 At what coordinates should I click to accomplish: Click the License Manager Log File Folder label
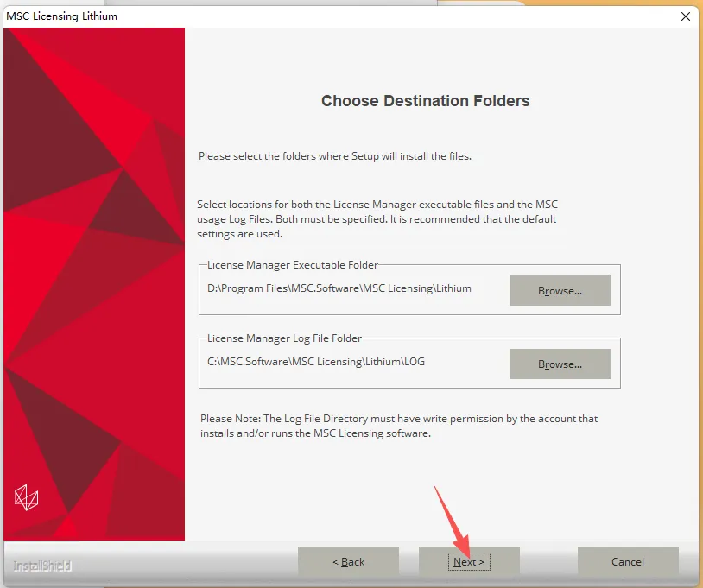(284, 338)
